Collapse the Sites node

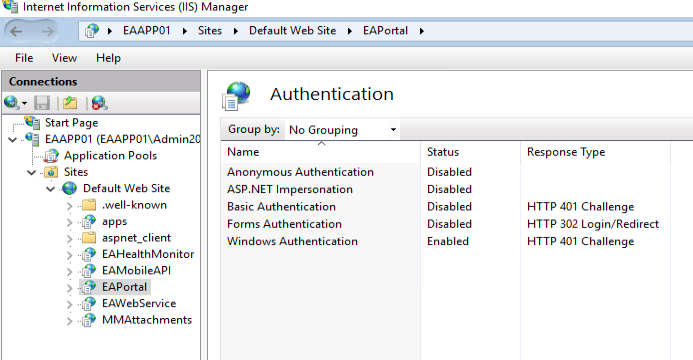tap(31, 172)
